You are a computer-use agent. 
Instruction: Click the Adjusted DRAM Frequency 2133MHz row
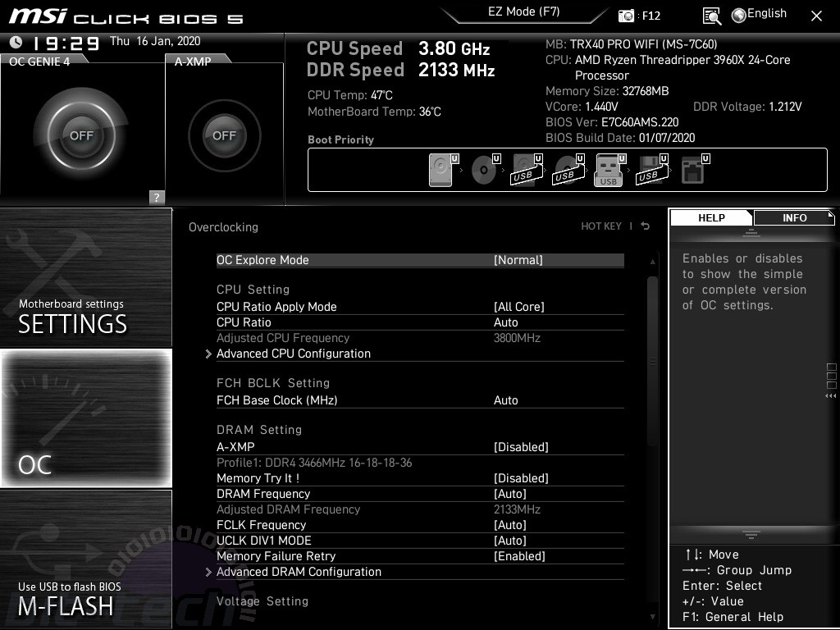pyautogui.click(x=420, y=509)
